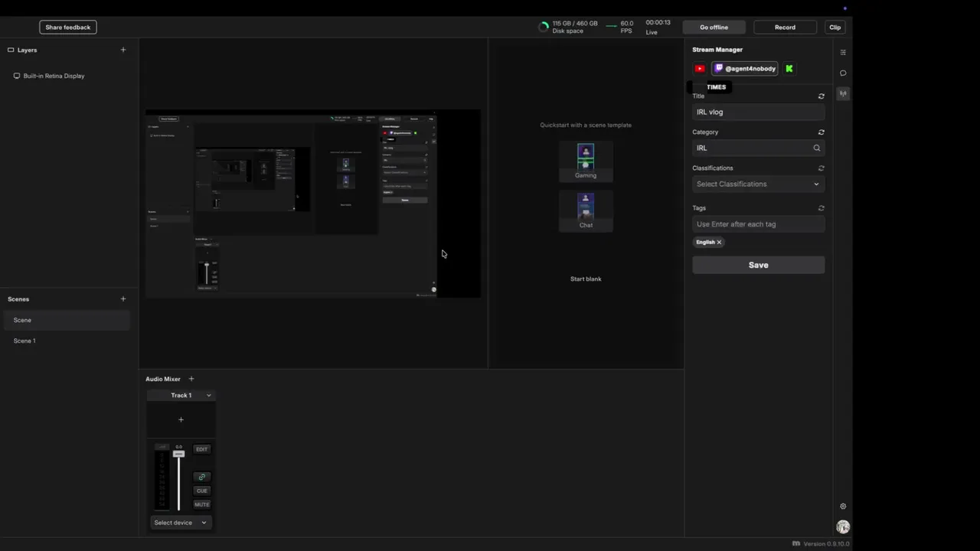Add a track with the Audio Mixer plus icon
Viewport: 980px width, 551px height.
[x=191, y=379]
